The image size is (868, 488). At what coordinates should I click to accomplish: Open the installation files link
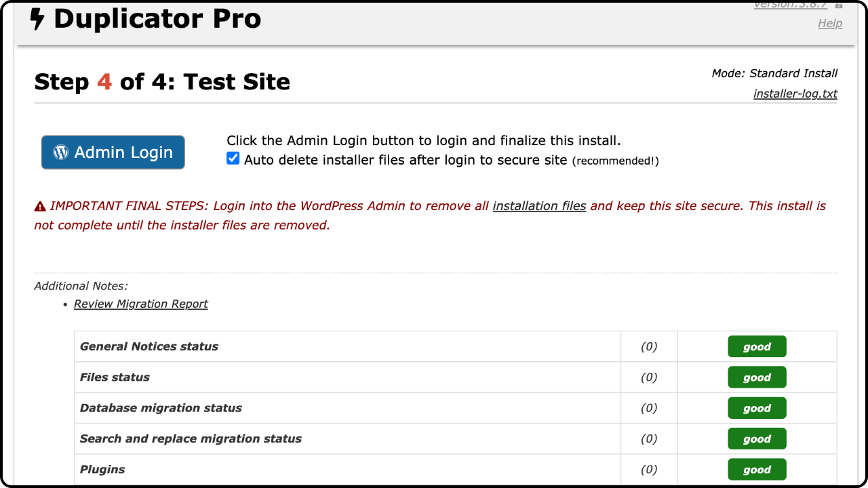click(539, 205)
